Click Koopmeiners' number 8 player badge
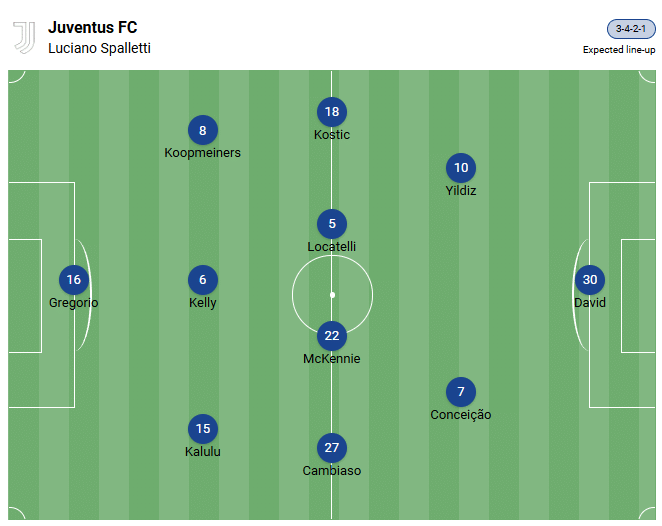Viewport: 662px width, 526px height. click(x=203, y=130)
